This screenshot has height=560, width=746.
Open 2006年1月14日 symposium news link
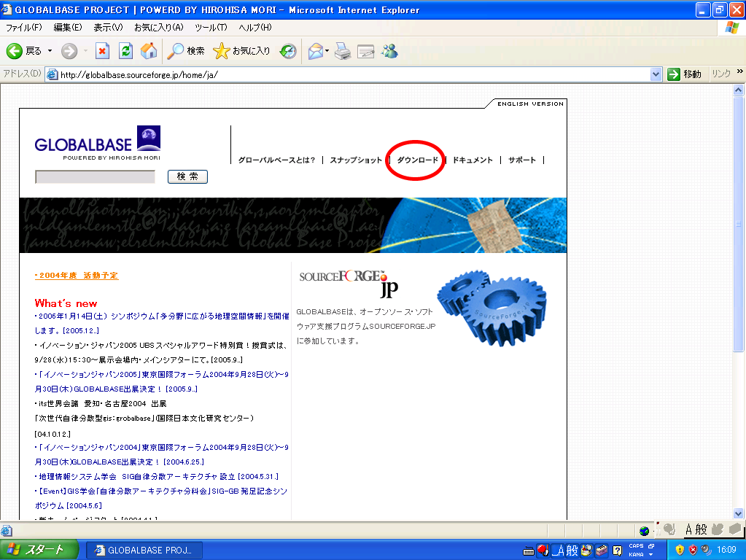(x=162, y=323)
